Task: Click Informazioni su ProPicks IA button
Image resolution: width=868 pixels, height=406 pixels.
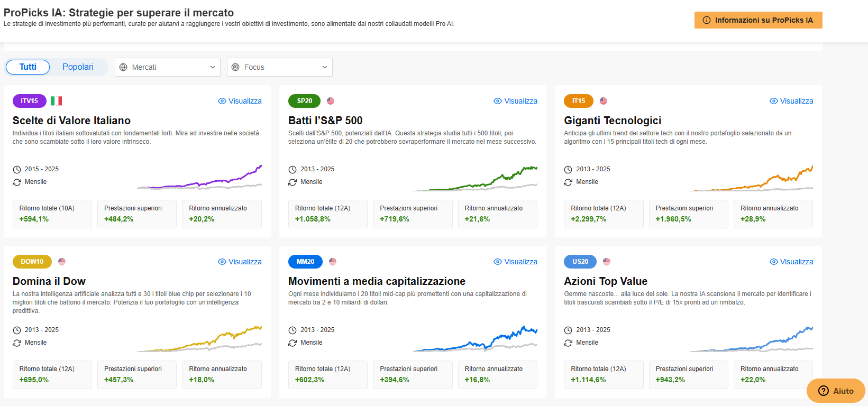Action: click(x=758, y=20)
